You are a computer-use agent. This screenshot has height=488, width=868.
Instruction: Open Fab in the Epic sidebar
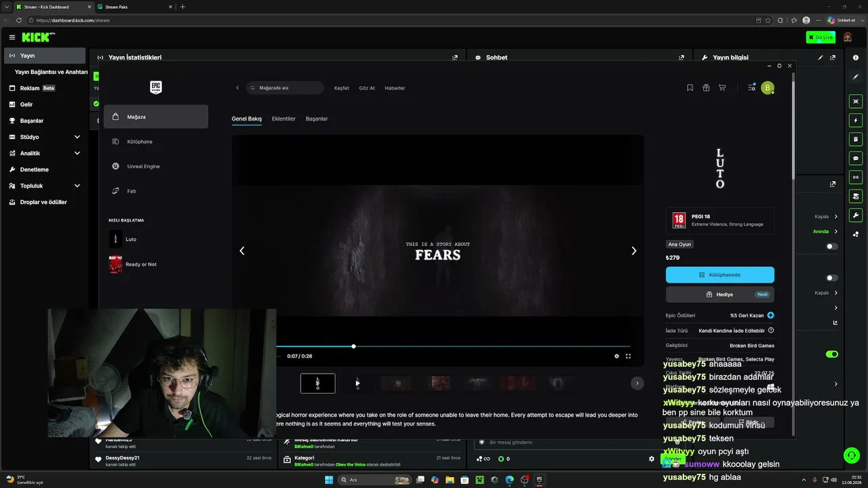tap(156, 191)
